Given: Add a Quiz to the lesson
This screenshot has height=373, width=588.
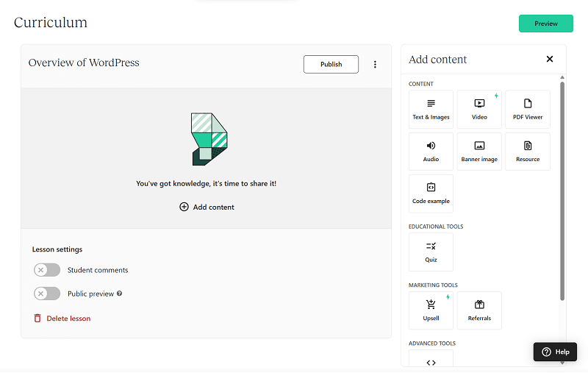Looking at the screenshot, I should (431, 252).
